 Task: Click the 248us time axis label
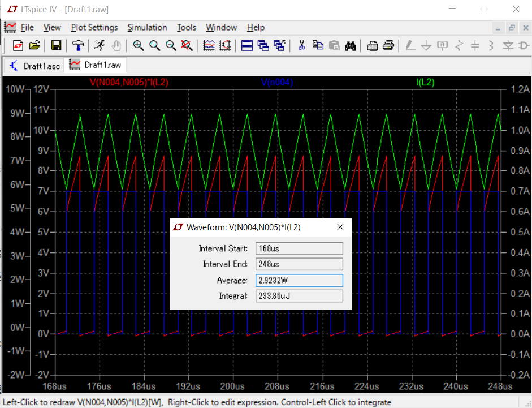tap(500, 386)
